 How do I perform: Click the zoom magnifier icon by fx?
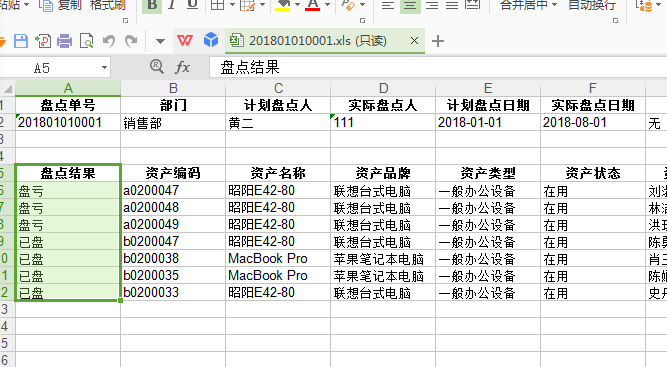[x=157, y=67]
